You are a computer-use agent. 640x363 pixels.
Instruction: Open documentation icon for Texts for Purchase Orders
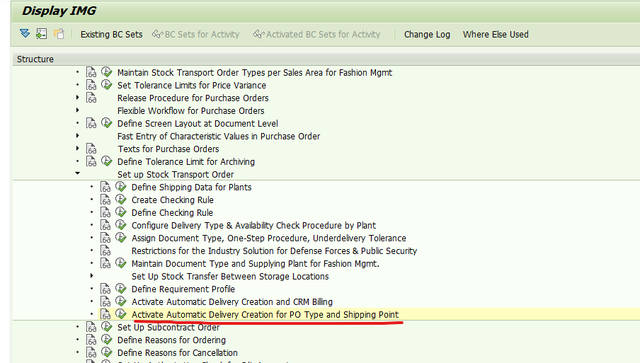[91, 149]
